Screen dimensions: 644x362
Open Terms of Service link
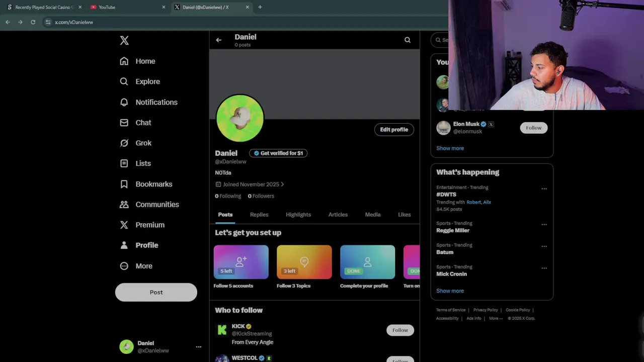(x=451, y=310)
